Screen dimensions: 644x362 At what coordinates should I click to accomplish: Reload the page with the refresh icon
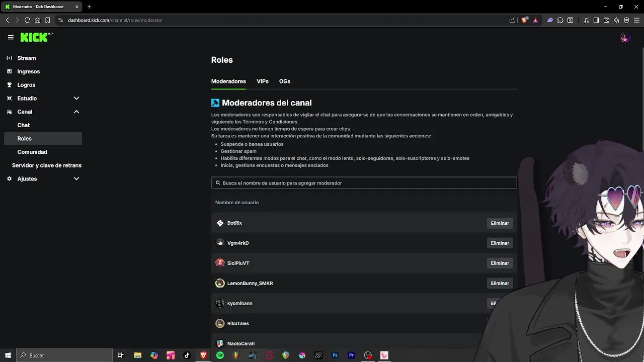(27, 20)
